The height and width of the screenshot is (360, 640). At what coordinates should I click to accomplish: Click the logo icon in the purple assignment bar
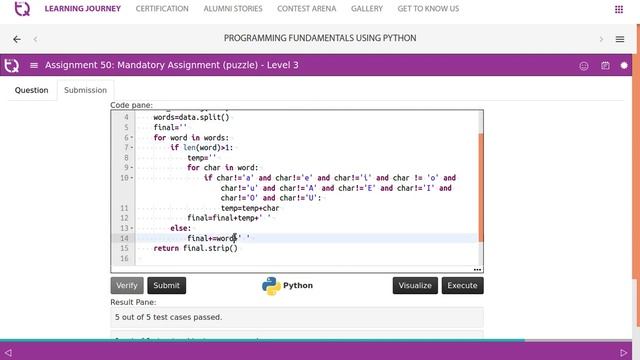click(x=11, y=65)
